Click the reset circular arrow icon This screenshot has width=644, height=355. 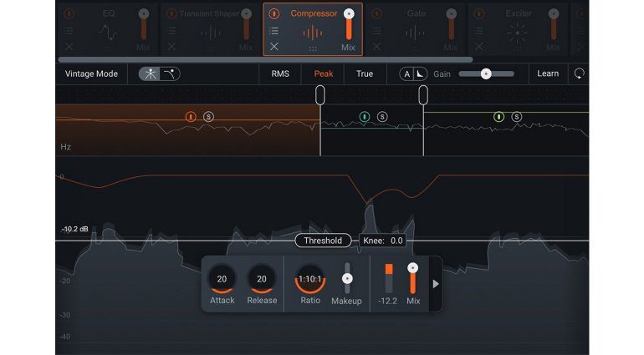579,74
